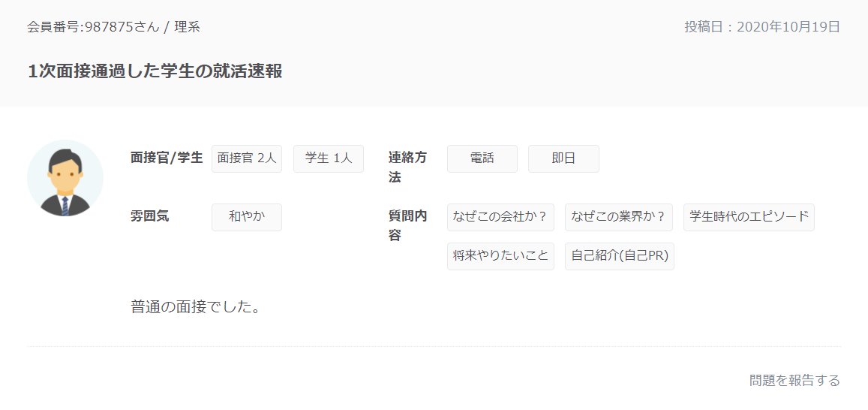Click the 雰囲気 label
The image size is (868, 410).
coord(150,216)
